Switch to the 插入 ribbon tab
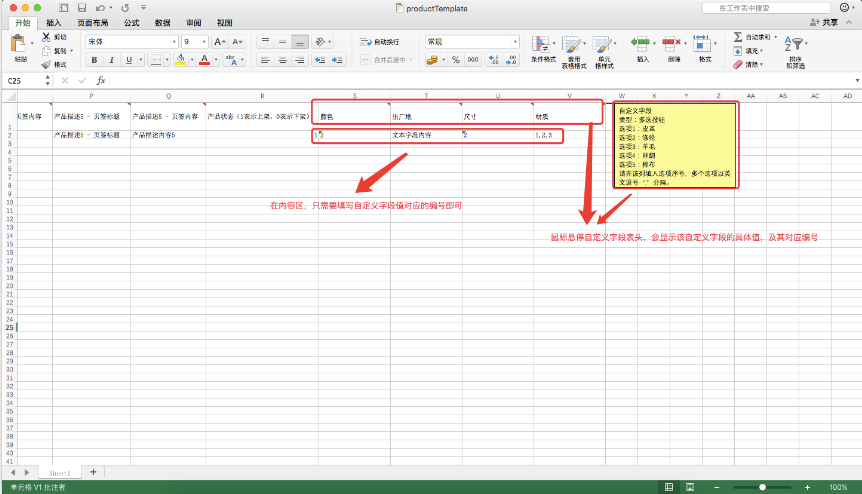 coord(54,21)
